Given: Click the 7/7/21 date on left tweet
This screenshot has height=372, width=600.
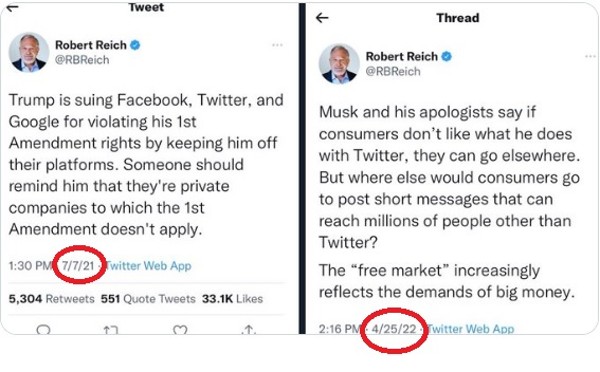Looking at the screenshot, I should (x=78, y=266).
